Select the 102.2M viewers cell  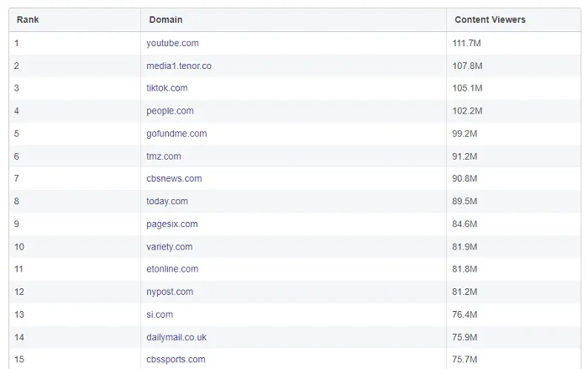(x=513, y=111)
